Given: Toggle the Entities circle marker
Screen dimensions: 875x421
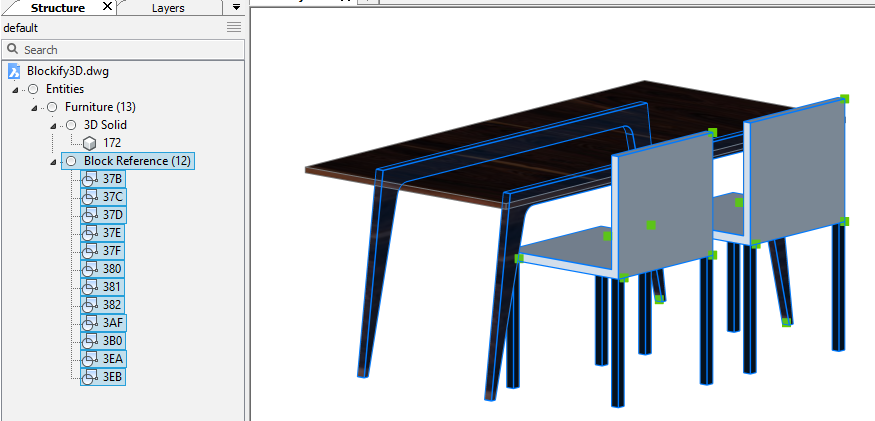Looking at the screenshot, I should pos(33,89).
